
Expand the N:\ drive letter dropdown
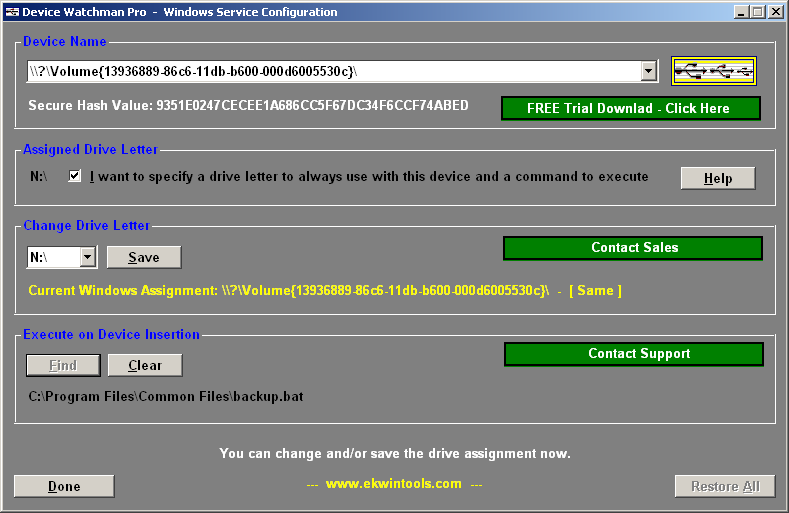click(88, 257)
